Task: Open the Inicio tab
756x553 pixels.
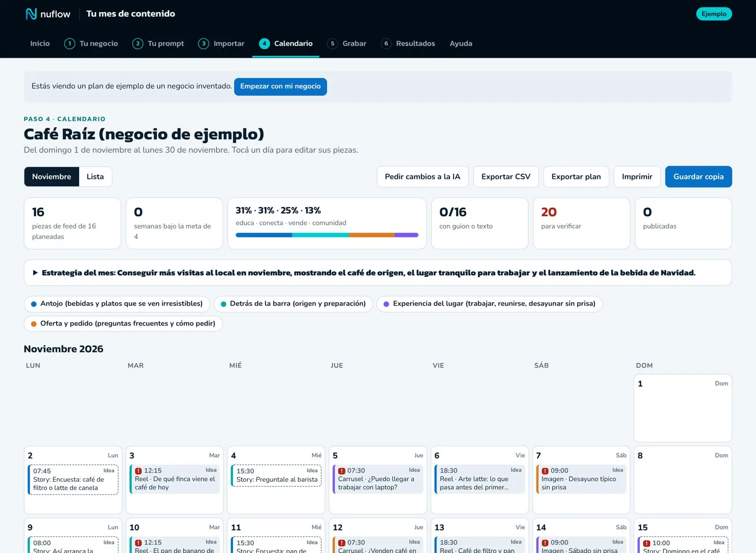Action: tap(40, 43)
